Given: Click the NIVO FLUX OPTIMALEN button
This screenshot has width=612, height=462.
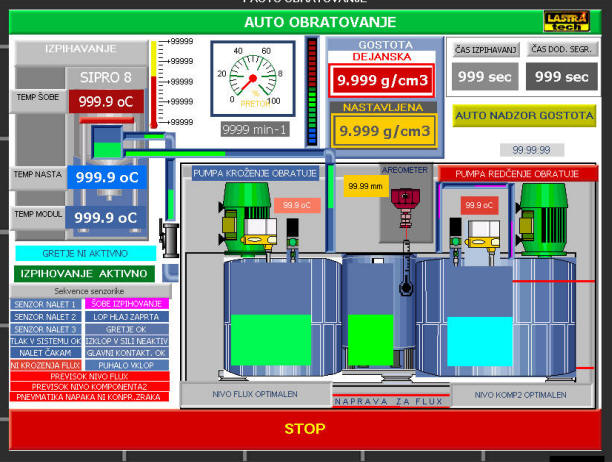Looking at the screenshot, I should (x=255, y=394).
